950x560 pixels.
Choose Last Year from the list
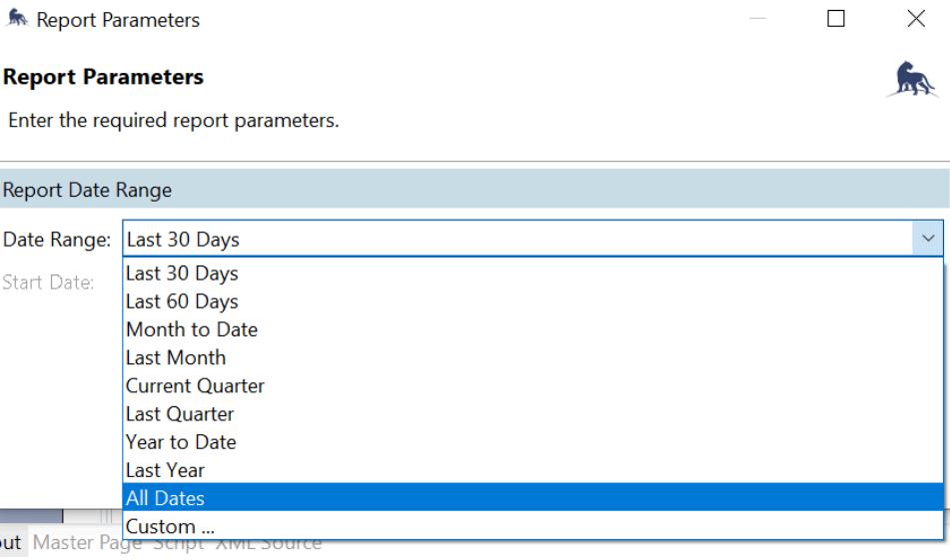point(165,469)
